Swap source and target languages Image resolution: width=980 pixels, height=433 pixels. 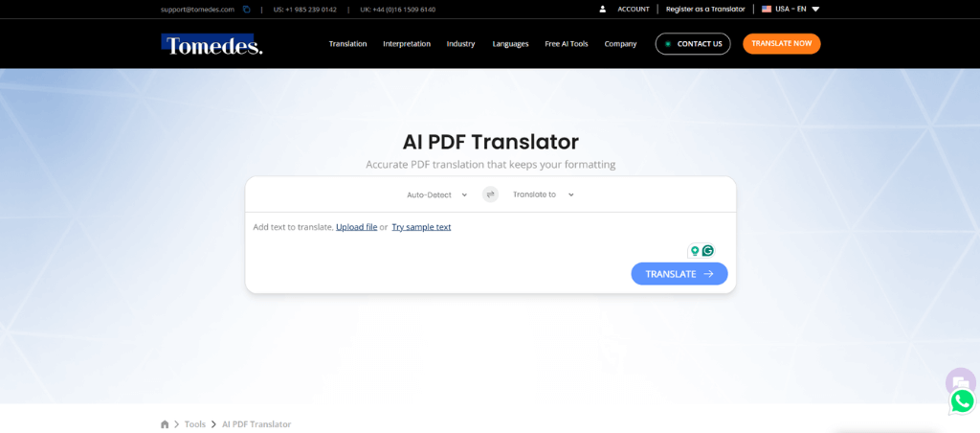490,194
